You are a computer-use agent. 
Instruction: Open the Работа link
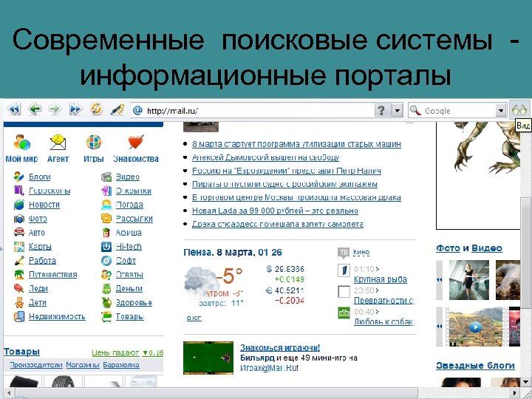click(x=42, y=261)
